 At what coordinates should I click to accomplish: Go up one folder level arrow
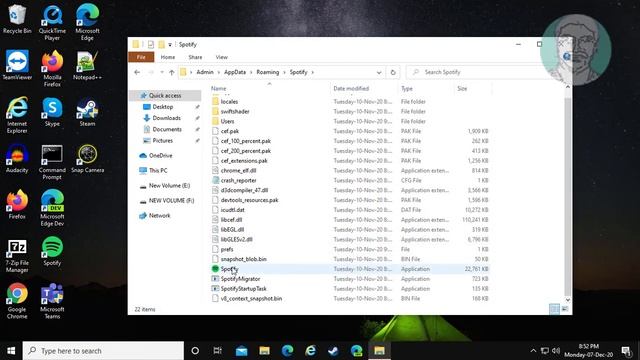pyautogui.click(x=171, y=72)
